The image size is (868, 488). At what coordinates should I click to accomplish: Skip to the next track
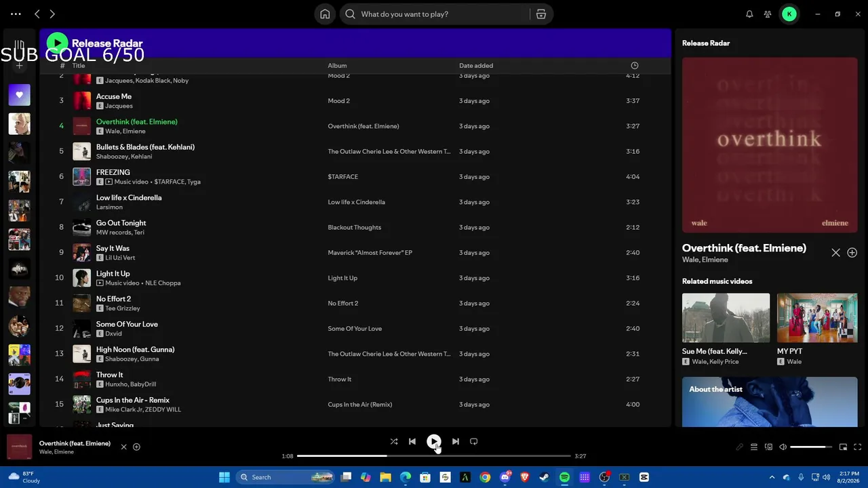click(456, 441)
